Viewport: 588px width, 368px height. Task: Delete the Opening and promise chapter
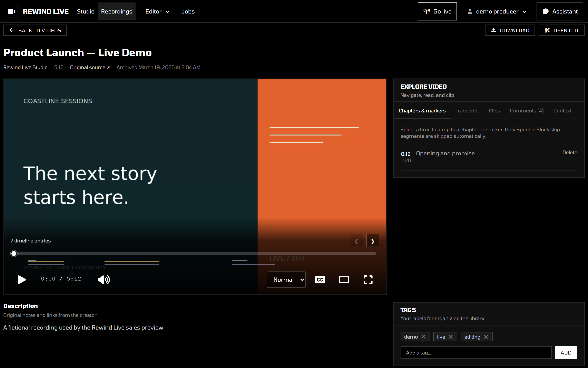coord(570,152)
